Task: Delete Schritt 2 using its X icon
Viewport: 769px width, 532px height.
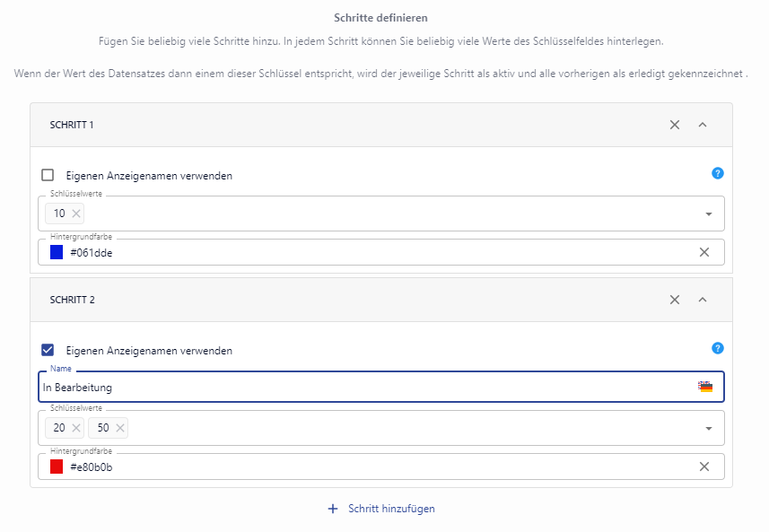Action: [x=675, y=300]
